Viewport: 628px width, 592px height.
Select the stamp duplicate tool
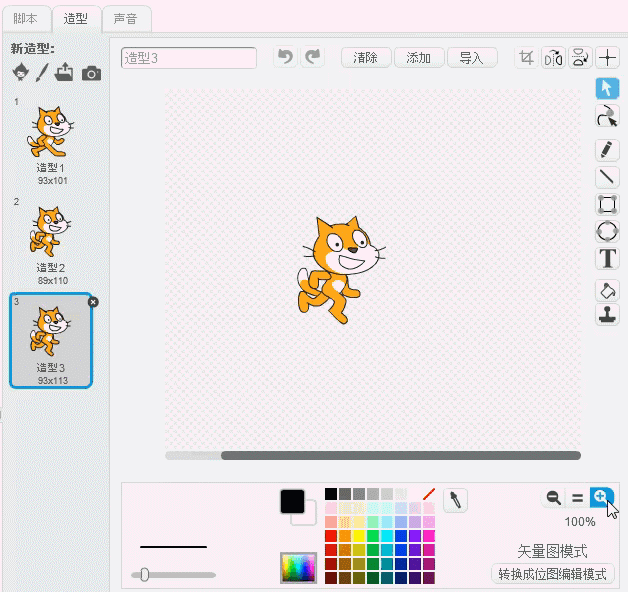point(607,315)
